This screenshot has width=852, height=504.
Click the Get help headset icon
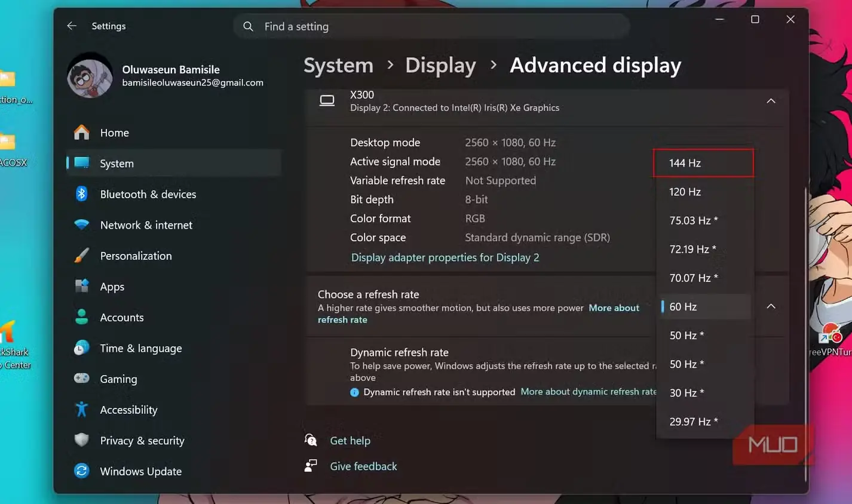pos(311,440)
